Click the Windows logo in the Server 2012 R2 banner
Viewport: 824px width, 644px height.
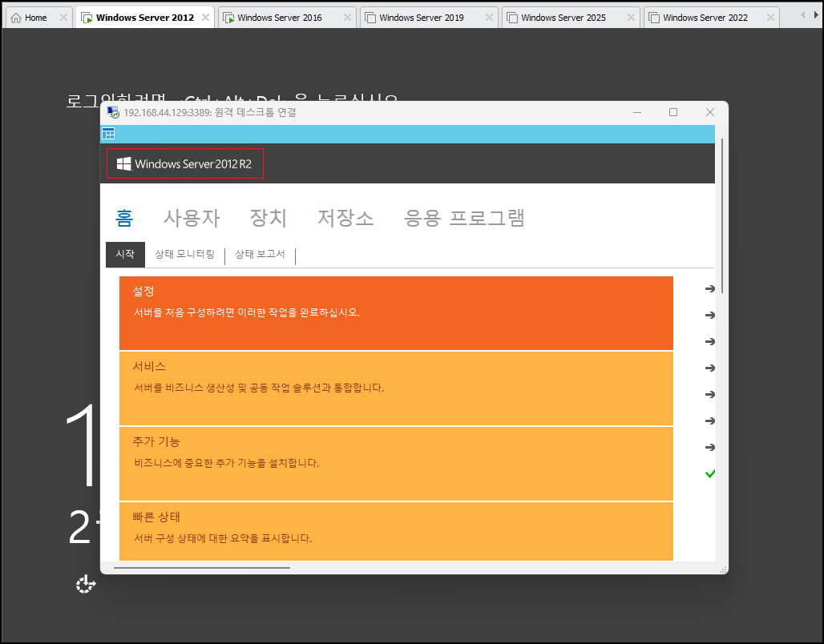point(124,164)
